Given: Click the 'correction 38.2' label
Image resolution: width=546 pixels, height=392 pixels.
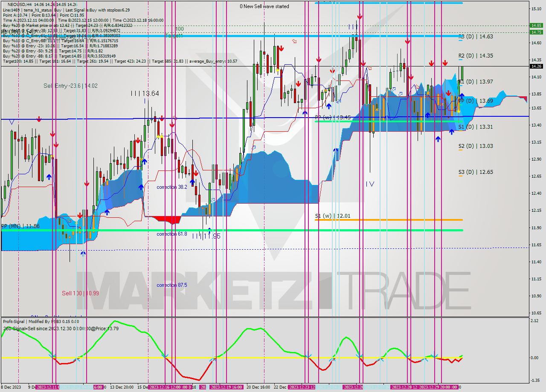Looking at the screenshot, I should pos(171,187).
